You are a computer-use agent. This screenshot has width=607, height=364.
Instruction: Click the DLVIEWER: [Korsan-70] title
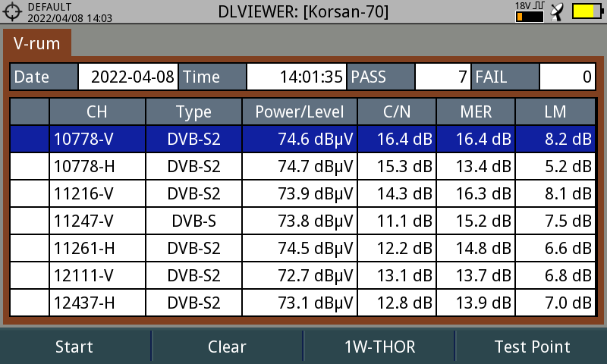tap(303, 11)
